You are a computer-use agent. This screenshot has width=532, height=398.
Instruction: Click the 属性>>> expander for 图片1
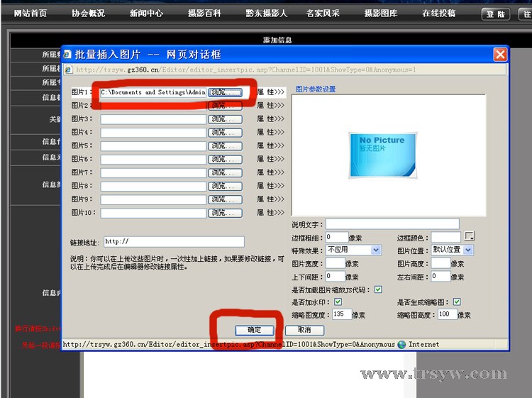[x=270, y=92]
